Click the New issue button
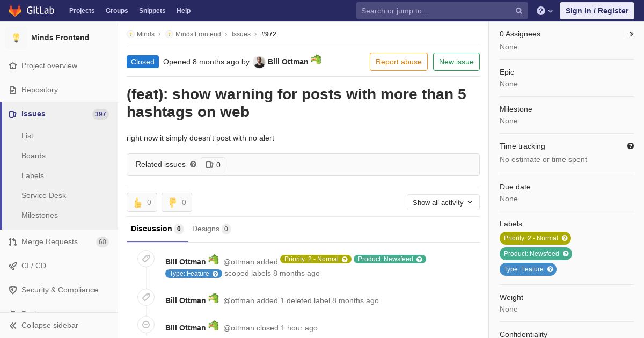This screenshot has height=338, width=644. [x=456, y=62]
